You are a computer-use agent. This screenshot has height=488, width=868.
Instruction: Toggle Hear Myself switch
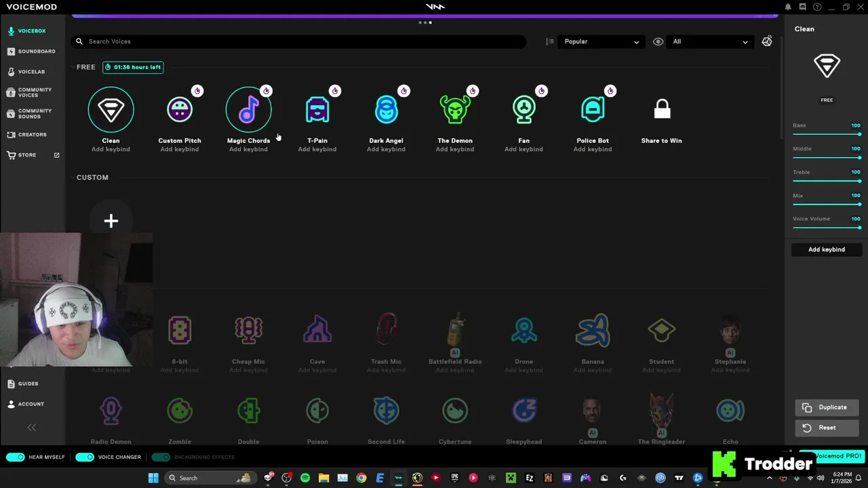16,457
